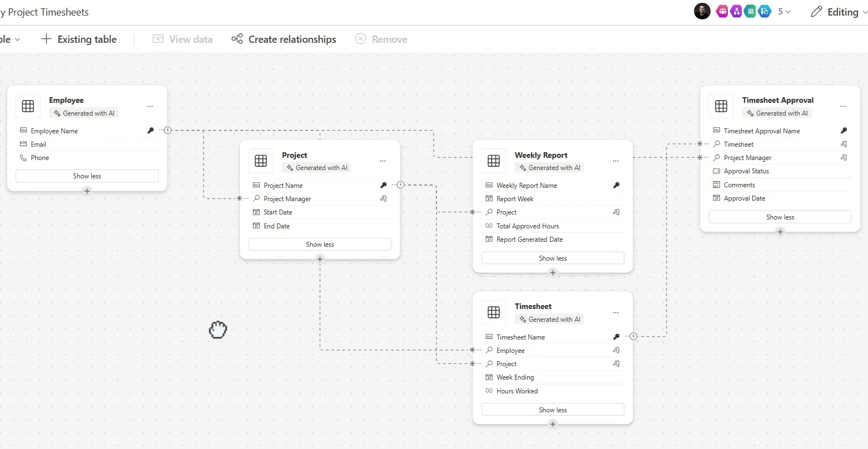Open the Employee table options menu

(150, 106)
